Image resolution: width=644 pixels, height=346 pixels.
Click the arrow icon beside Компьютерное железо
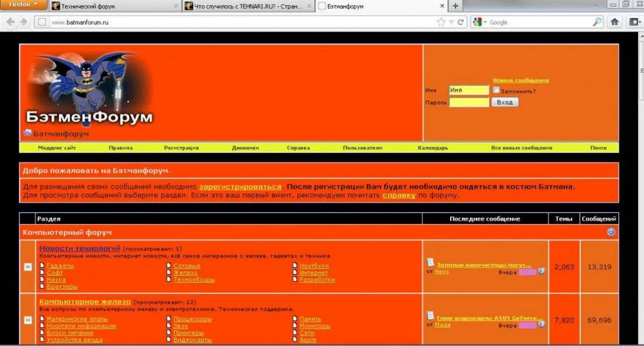[x=28, y=320]
